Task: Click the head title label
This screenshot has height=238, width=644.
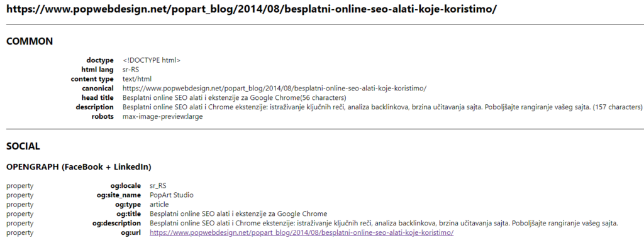Action: [97, 98]
